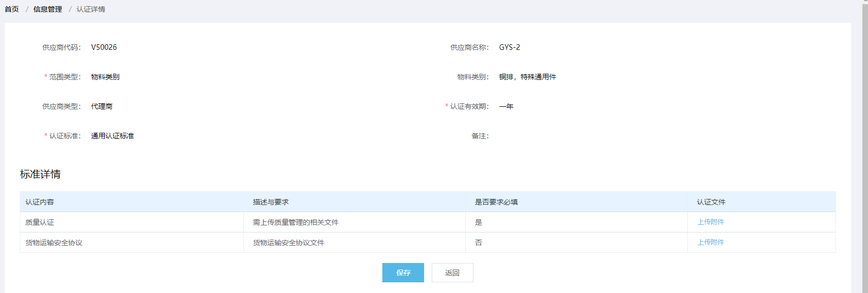
Task: Click the 认证内容 column header
Action: [x=40, y=202]
